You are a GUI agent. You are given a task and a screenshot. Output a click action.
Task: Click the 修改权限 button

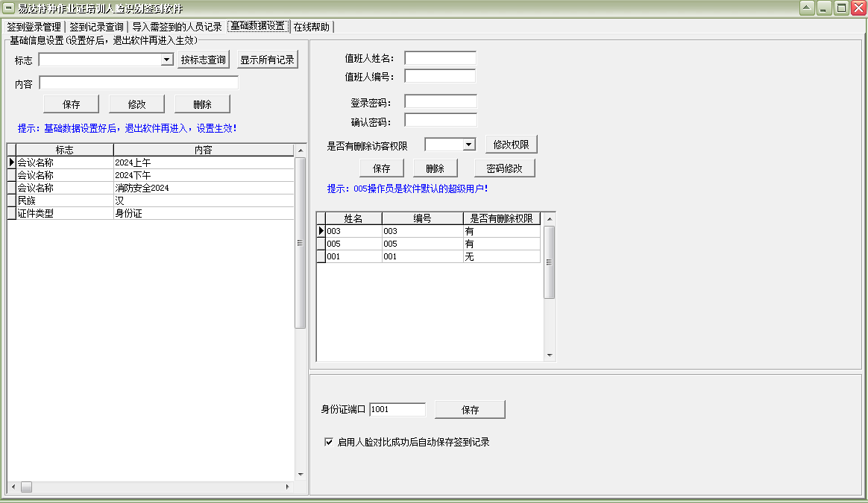(511, 145)
